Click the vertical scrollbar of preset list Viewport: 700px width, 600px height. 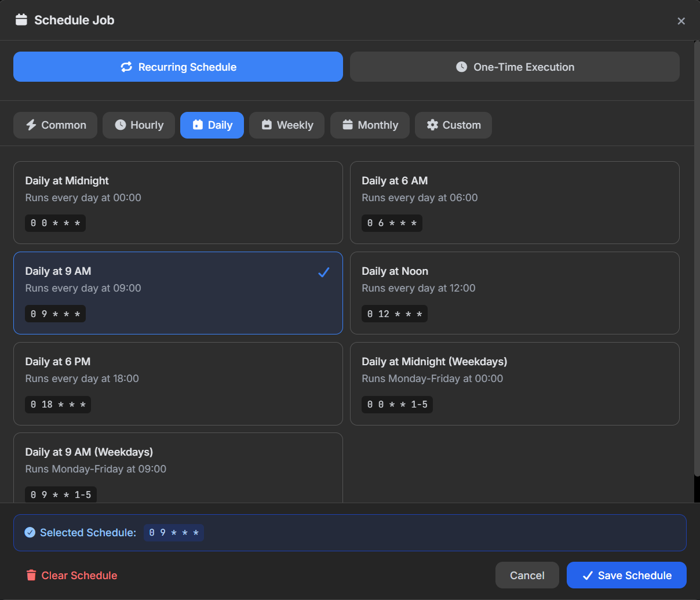(697, 258)
